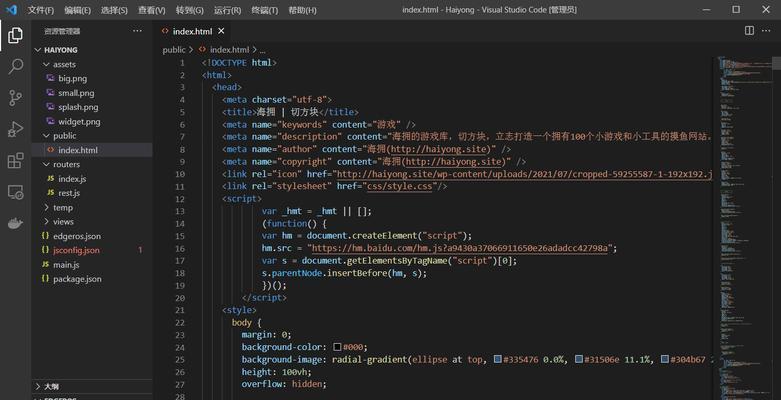The width and height of the screenshot is (781, 400).
Task: Click the breadcrumb ellipsis segment
Action: click(x=262, y=50)
